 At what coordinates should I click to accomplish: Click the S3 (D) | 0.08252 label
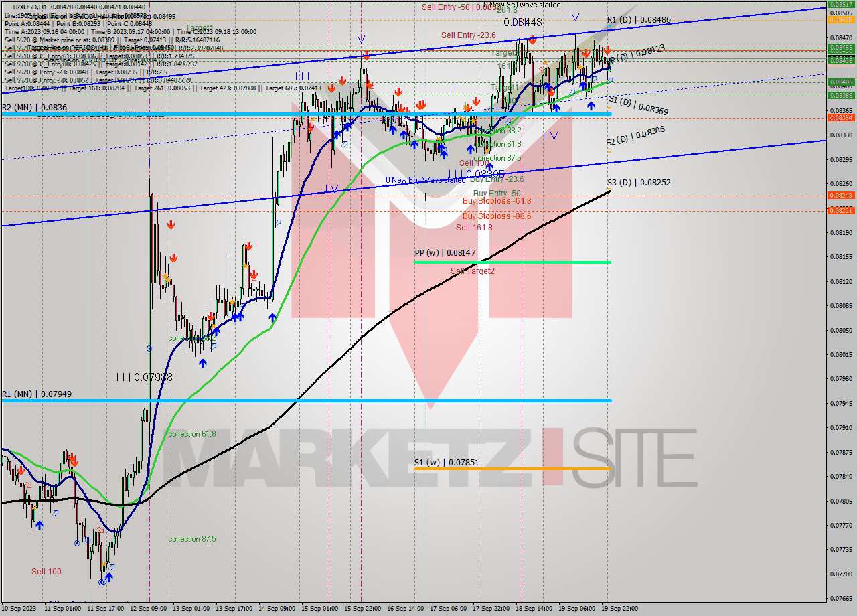click(x=639, y=182)
